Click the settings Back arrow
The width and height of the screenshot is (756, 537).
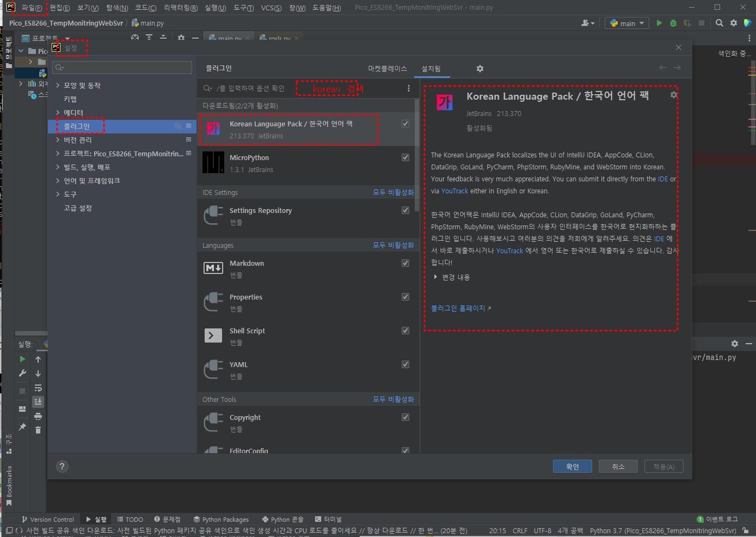662,68
